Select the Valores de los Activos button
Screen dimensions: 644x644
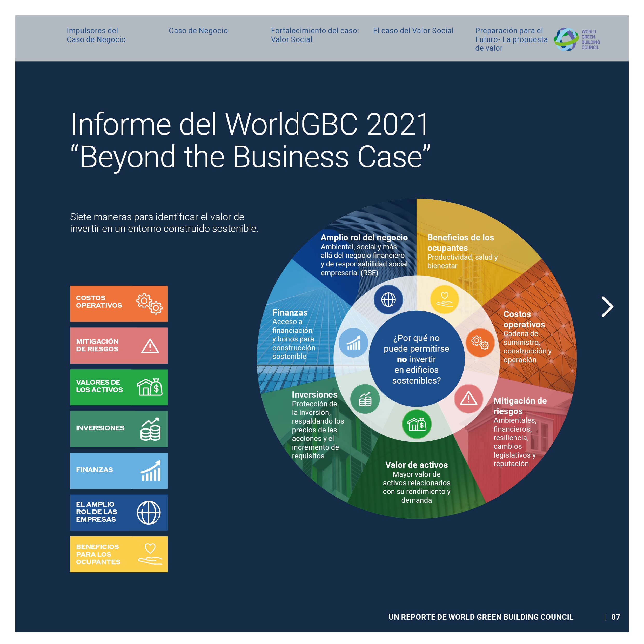(x=119, y=387)
